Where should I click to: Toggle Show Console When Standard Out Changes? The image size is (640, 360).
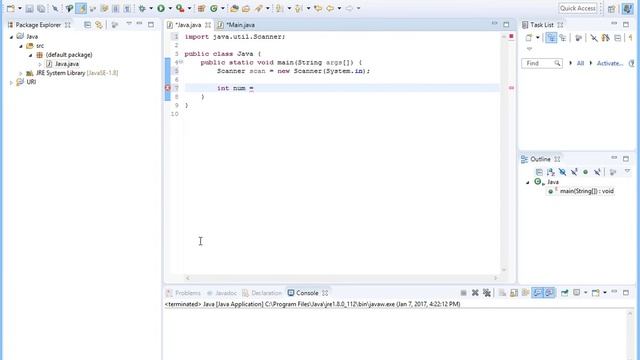point(538,293)
